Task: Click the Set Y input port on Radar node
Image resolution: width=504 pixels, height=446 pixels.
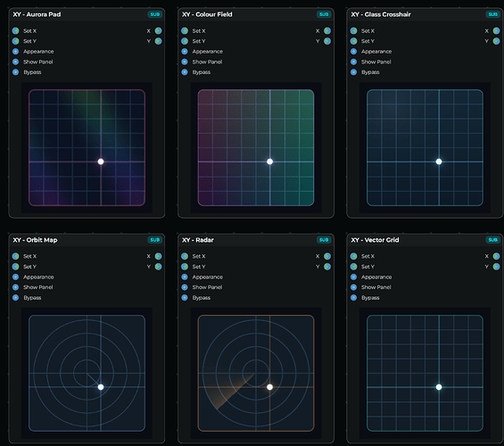Action: tap(185, 267)
